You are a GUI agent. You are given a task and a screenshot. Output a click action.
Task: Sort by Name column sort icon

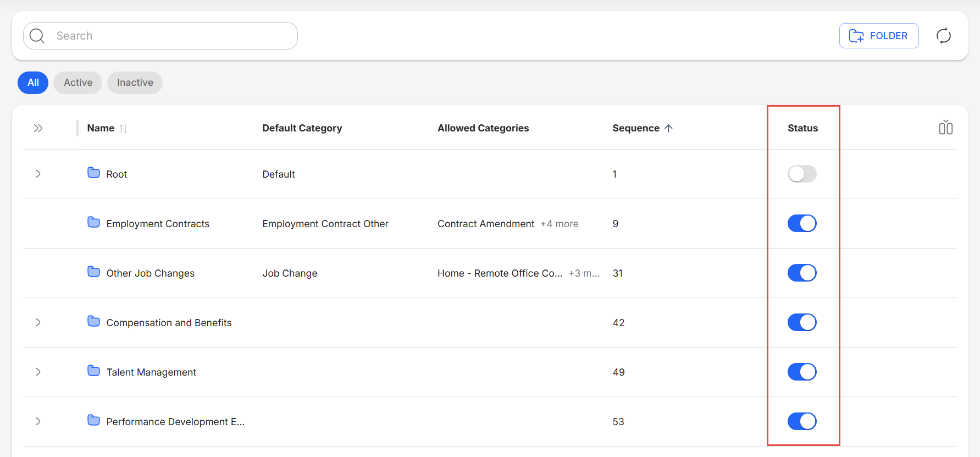pyautogui.click(x=123, y=129)
